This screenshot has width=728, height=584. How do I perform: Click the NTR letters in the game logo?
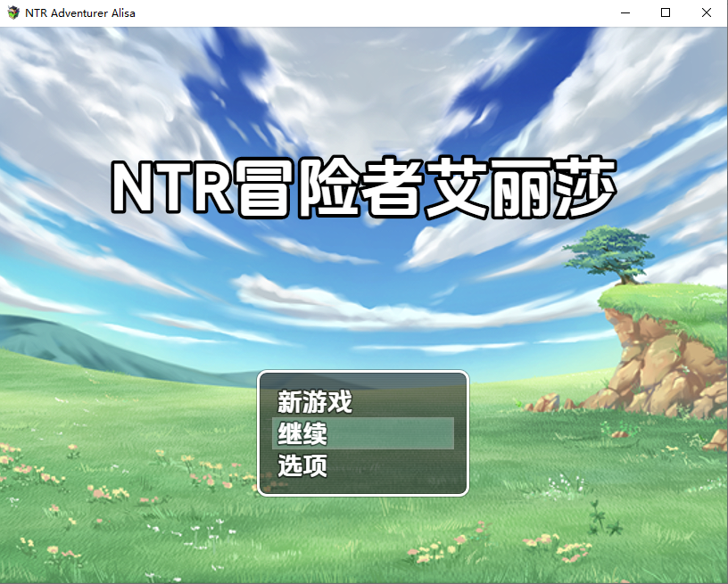pos(170,188)
